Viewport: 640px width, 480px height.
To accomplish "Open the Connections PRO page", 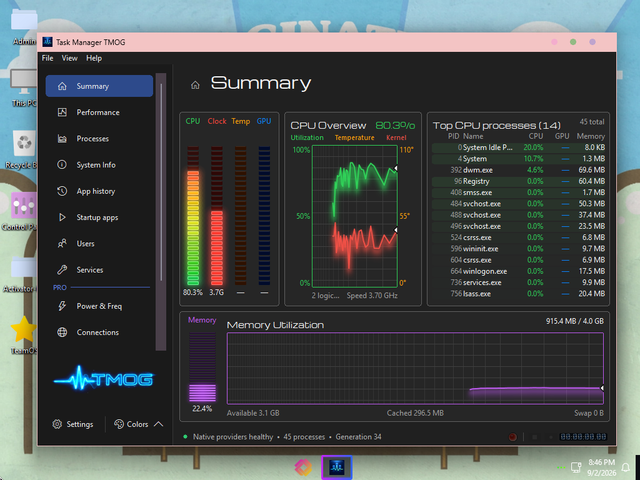I will [x=99, y=332].
